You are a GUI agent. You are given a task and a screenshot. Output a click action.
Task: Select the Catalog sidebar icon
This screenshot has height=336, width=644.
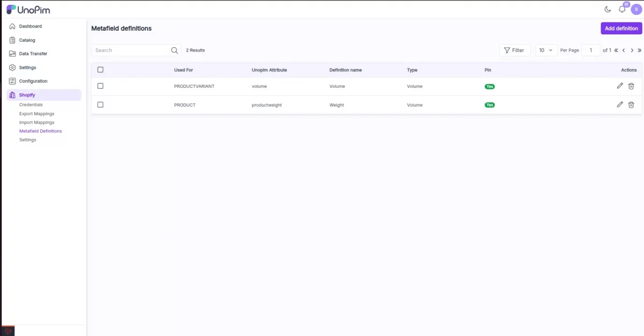coord(12,40)
